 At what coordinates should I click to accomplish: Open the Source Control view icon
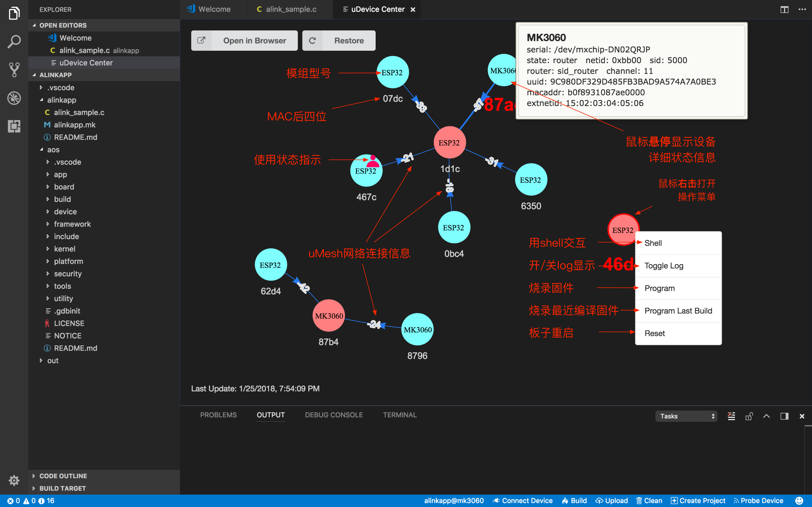click(14, 70)
